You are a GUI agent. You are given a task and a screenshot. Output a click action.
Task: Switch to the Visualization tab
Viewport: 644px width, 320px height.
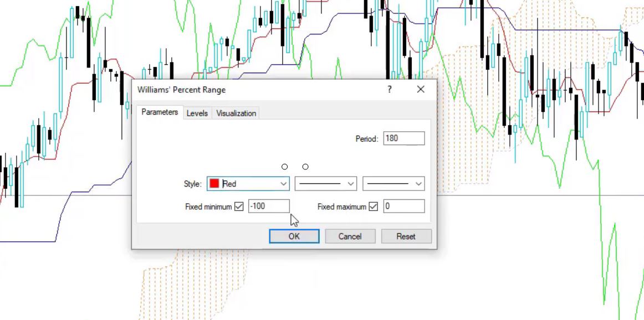click(235, 113)
